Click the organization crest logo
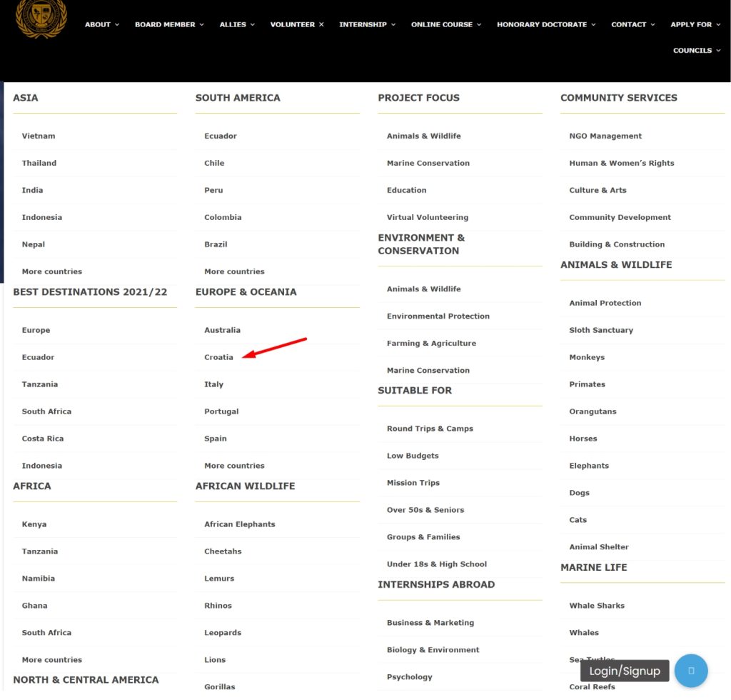 coord(41,19)
